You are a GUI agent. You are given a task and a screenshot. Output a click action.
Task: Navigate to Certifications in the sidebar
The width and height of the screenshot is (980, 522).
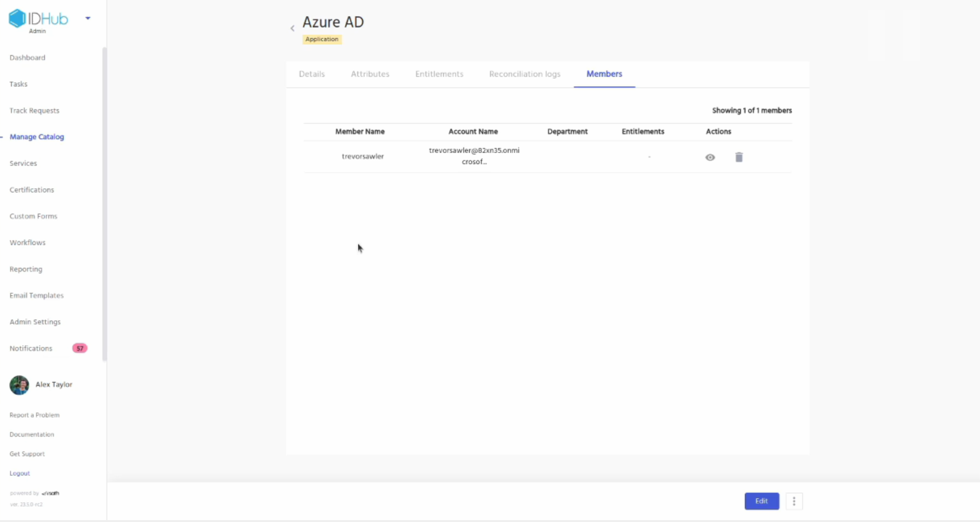tap(31, 190)
